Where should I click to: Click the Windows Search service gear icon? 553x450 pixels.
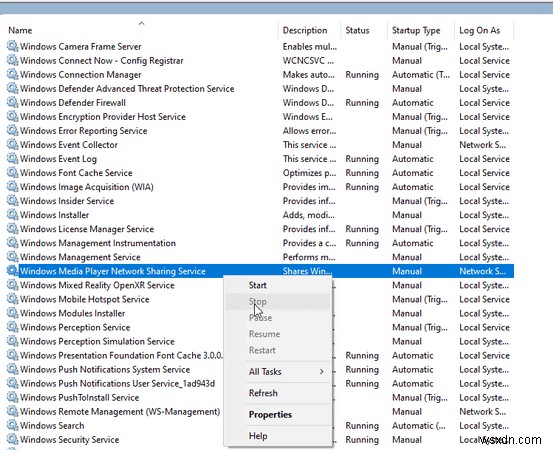coord(12,425)
